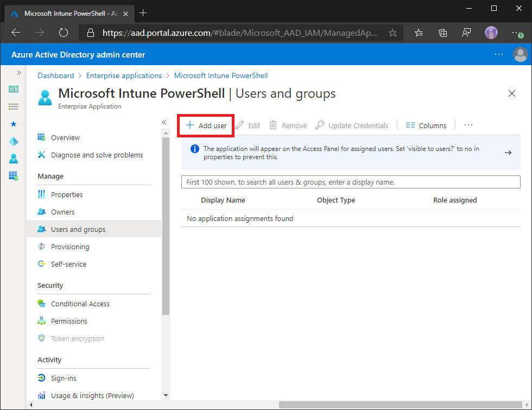Viewport: 532px width, 410px height.
Task: Open the Provisioning menu item
Action: coord(93,247)
